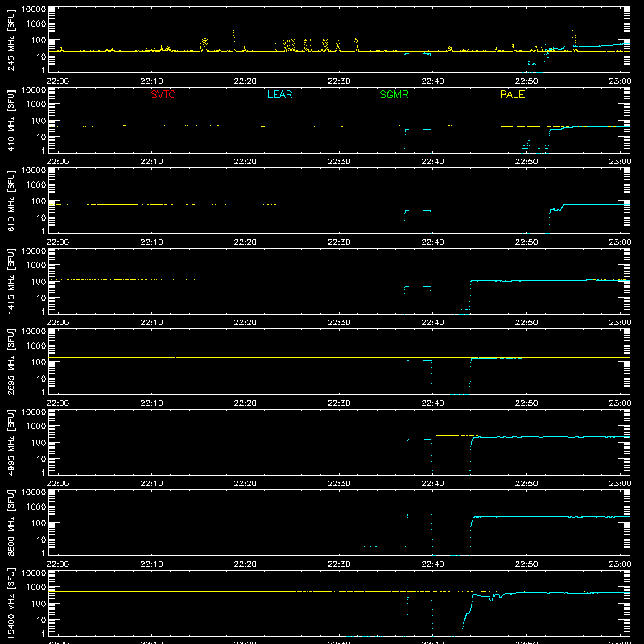The image size is (644, 644).
Task: Click 22:40 tick under the 245 MHz panel
Action: click(x=432, y=81)
